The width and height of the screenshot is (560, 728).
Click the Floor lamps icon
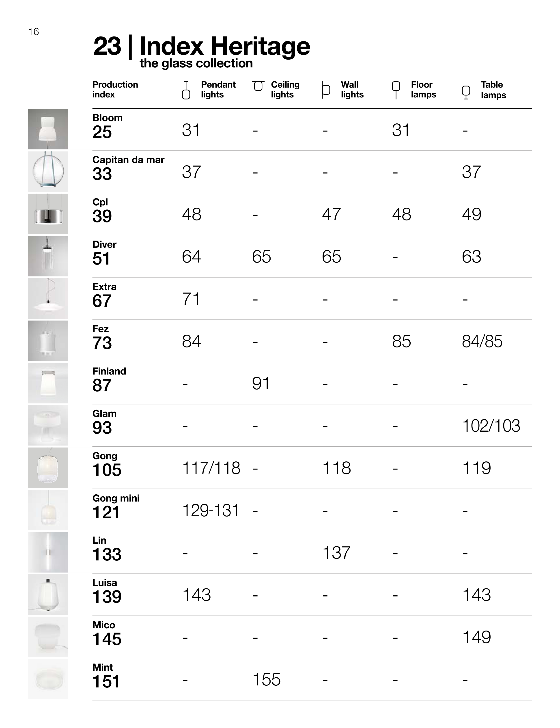point(396,90)
